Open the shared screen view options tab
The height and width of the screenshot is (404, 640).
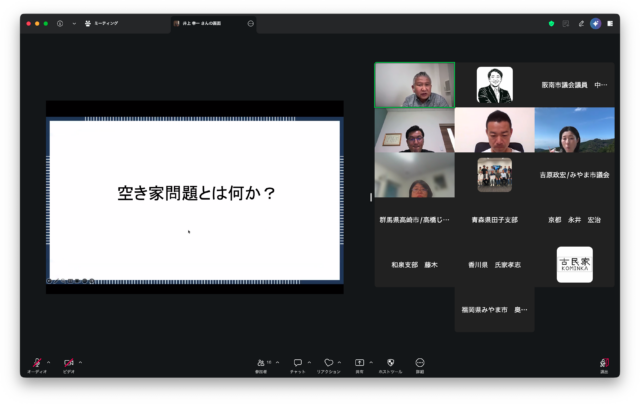(210, 23)
